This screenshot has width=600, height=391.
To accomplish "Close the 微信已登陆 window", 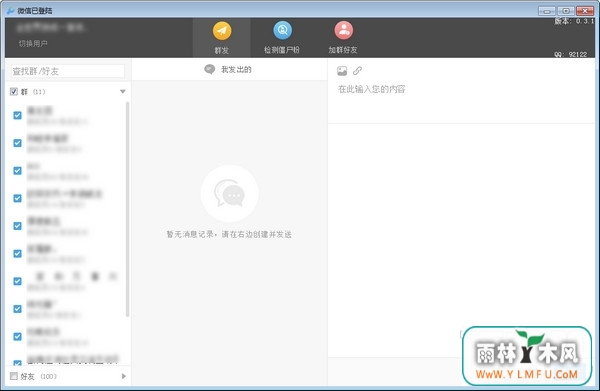I will coord(585,11).
